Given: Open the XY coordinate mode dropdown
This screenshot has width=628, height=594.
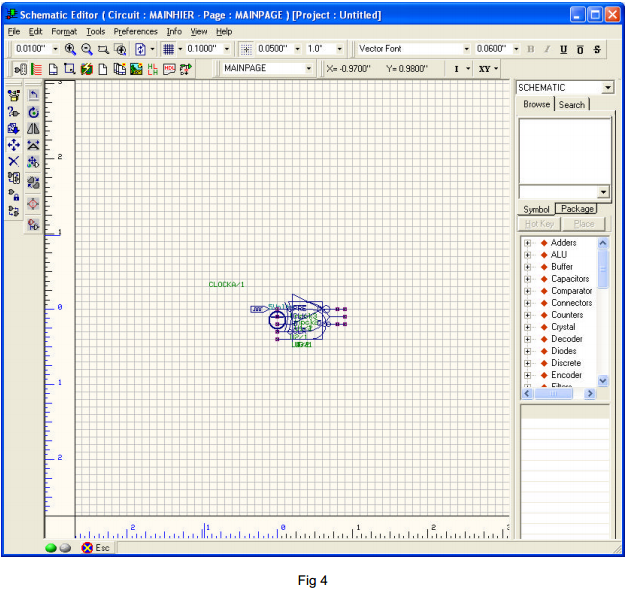Looking at the screenshot, I should [496, 68].
